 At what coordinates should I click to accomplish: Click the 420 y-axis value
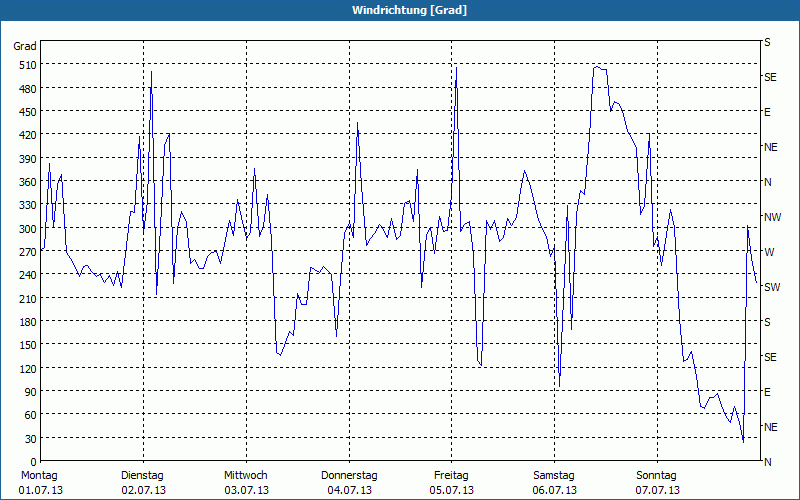click(28, 135)
